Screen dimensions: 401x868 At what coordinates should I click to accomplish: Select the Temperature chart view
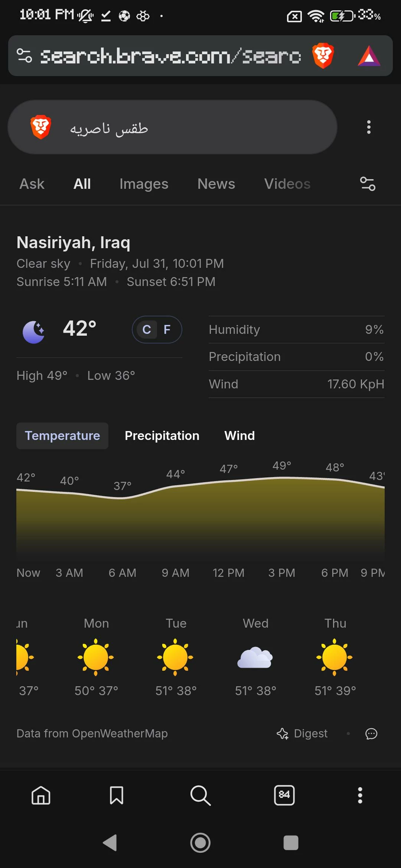pos(62,436)
